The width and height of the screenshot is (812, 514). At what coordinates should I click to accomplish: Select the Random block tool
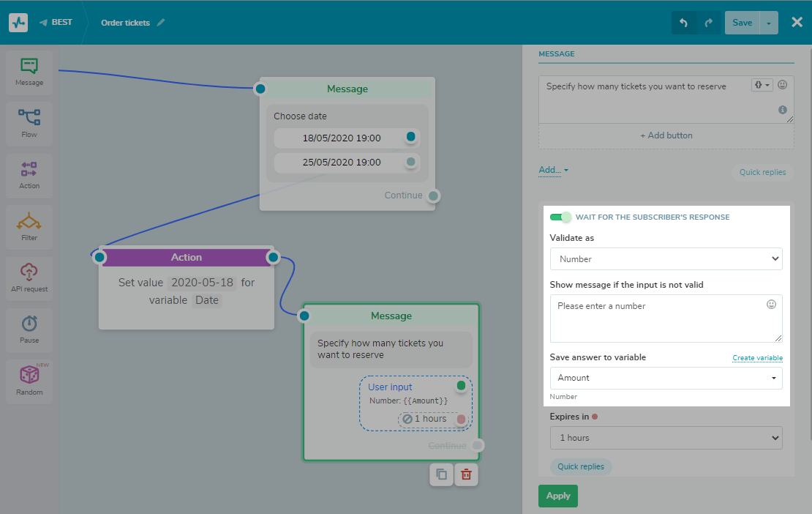coord(29,381)
